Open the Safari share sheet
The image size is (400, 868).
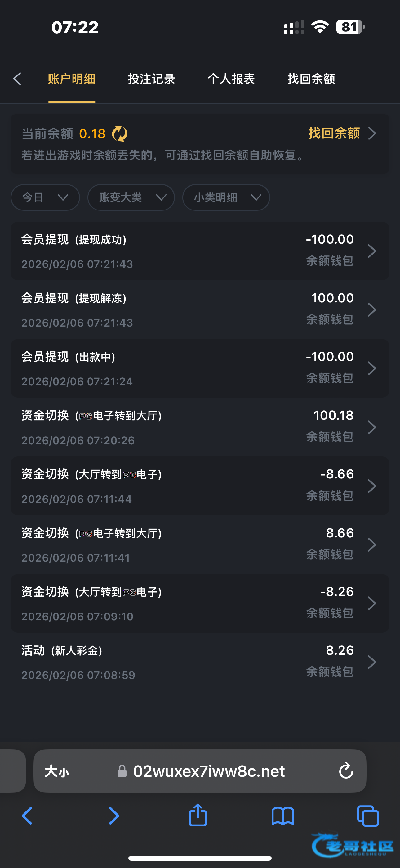click(x=198, y=816)
